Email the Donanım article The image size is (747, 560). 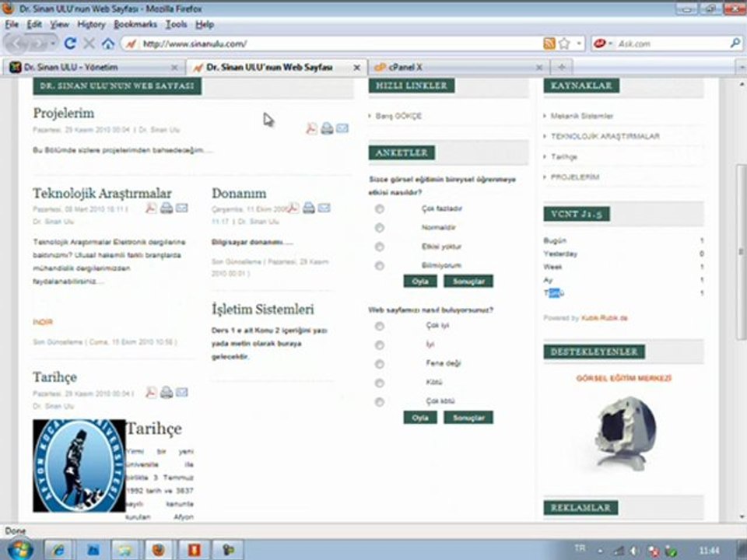click(x=324, y=208)
